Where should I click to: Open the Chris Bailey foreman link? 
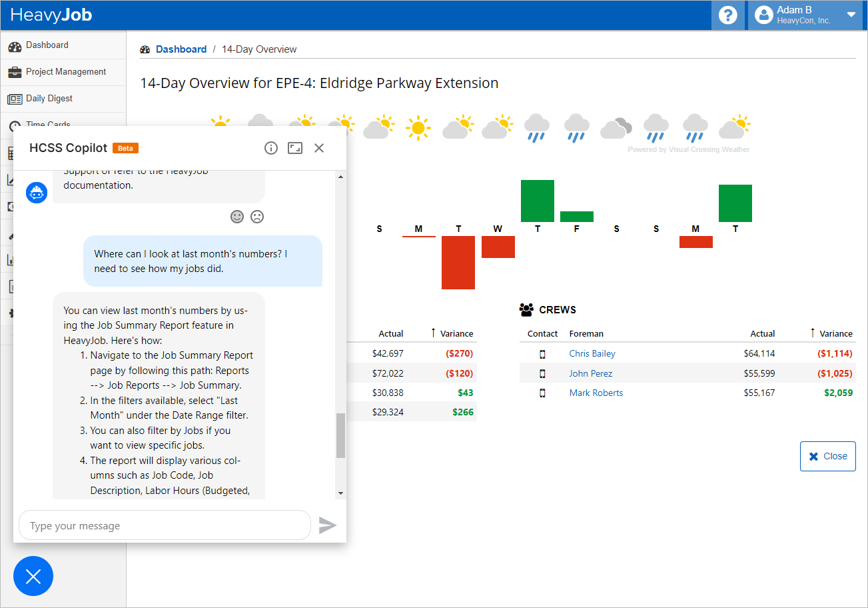click(592, 353)
